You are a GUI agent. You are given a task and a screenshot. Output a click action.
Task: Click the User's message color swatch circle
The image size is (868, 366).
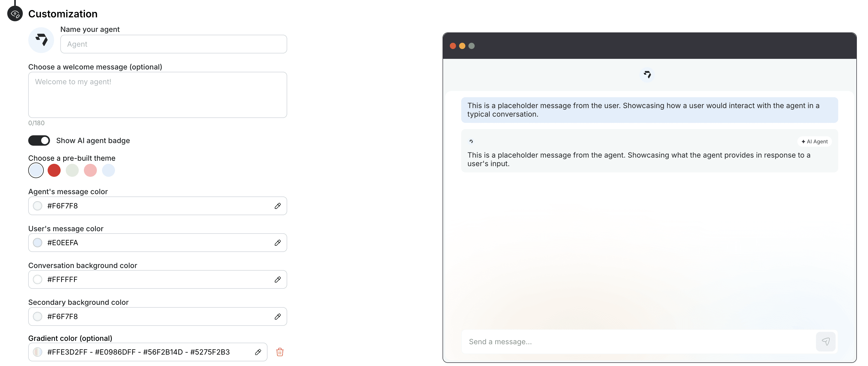[38, 243]
